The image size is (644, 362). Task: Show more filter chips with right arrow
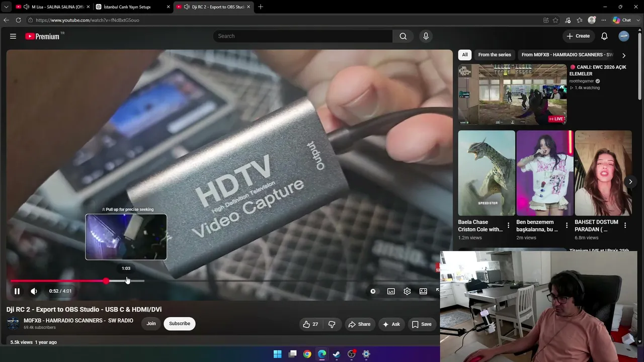(624, 55)
